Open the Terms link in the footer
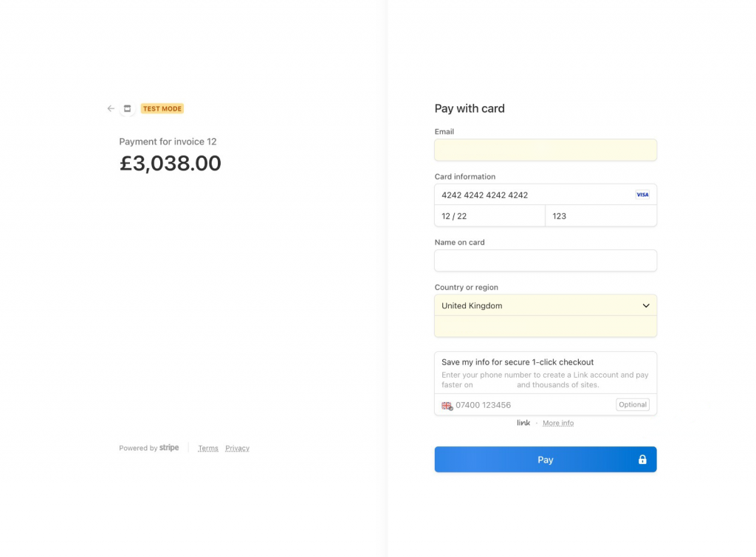 click(x=208, y=448)
